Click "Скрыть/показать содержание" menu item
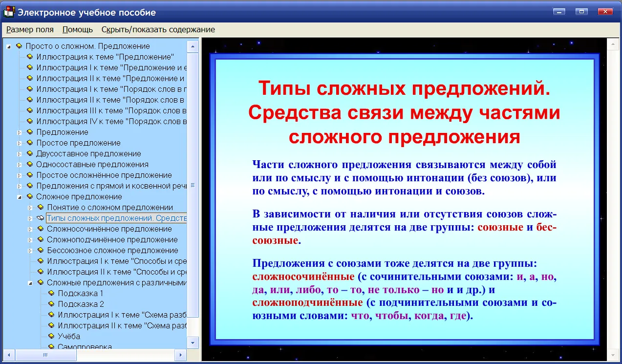Screen dimensions: 622x364 pyautogui.click(x=158, y=29)
